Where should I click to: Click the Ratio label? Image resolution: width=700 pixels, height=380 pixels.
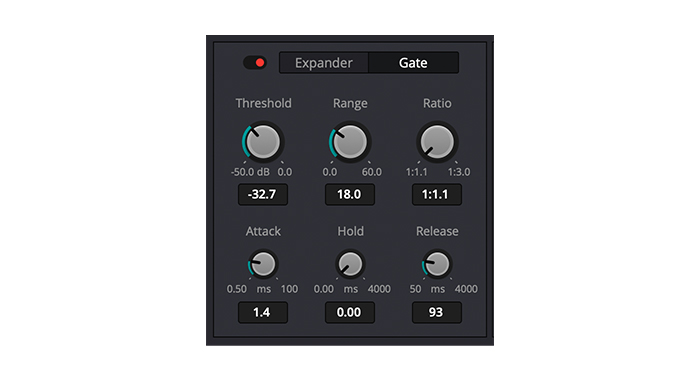(x=437, y=103)
